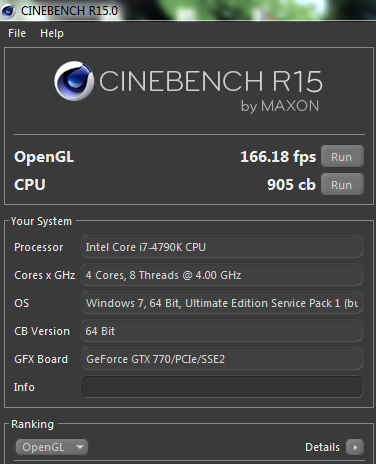Click the Details label in Ranking
376x464 pixels.
tap(322, 447)
